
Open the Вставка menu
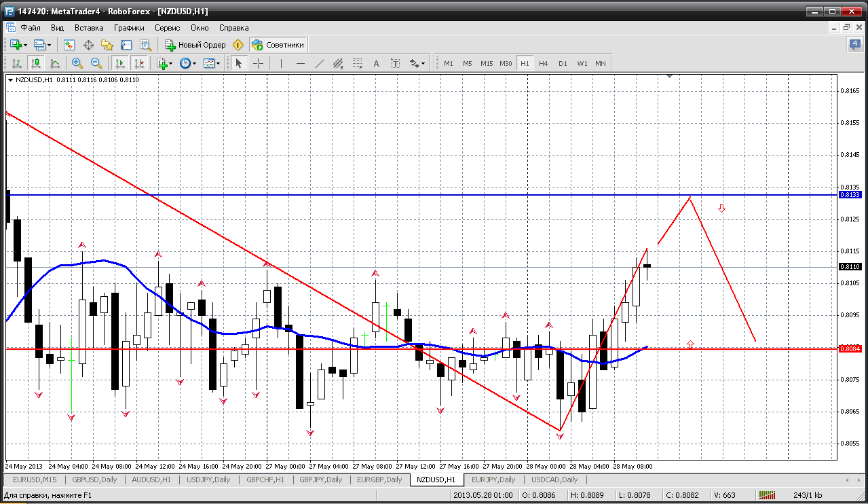click(x=89, y=28)
